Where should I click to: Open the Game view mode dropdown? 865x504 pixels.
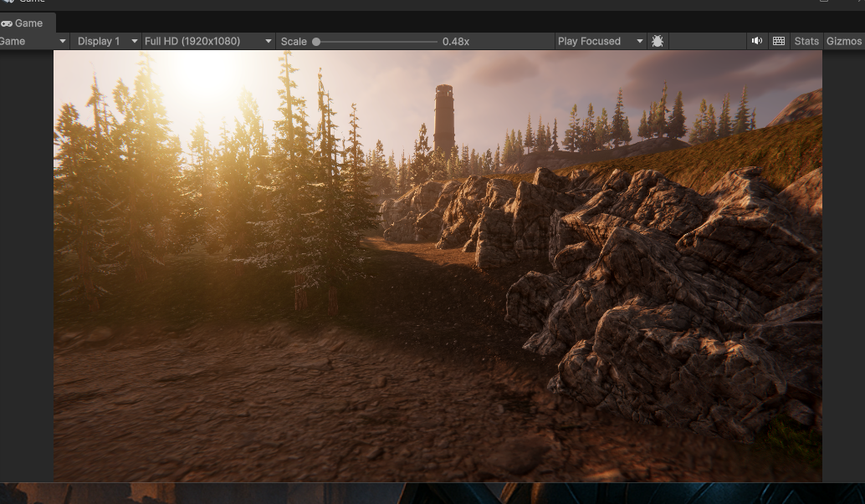(33, 41)
